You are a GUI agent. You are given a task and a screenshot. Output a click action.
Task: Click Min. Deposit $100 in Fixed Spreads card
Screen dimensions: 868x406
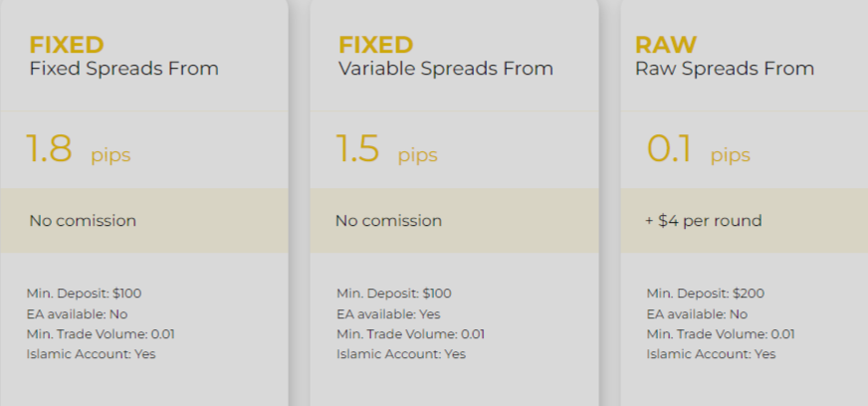pos(85,294)
